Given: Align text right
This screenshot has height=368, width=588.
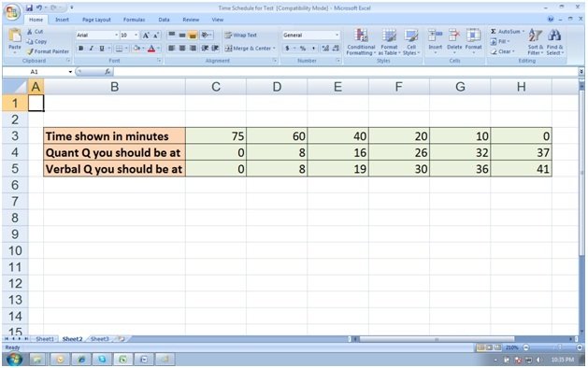Looking at the screenshot, I should (193, 49).
